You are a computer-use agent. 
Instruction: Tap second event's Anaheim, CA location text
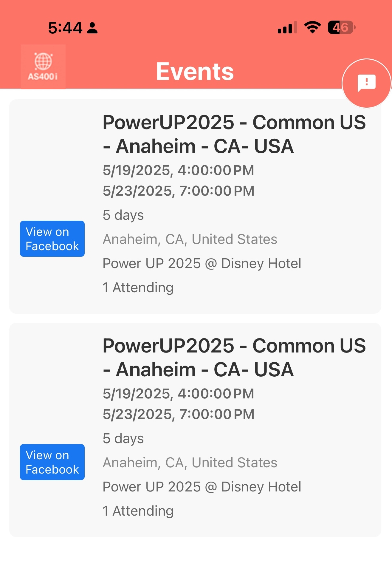pyautogui.click(x=190, y=463)
